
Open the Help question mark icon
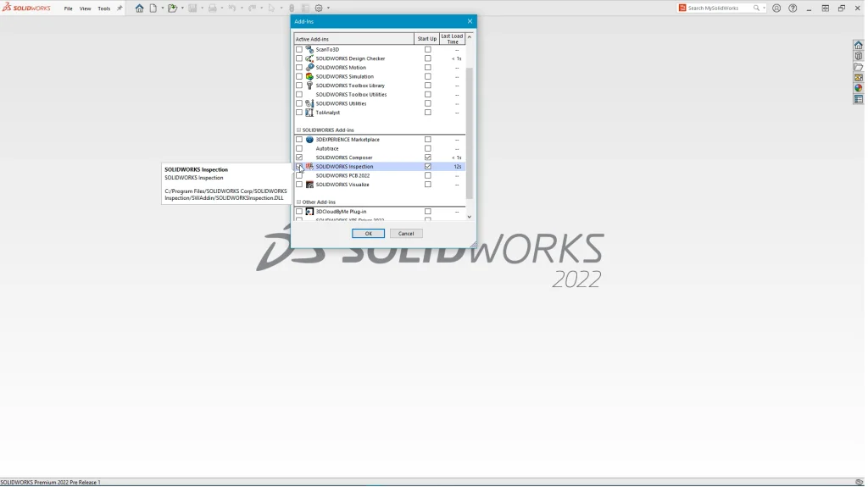(793, 8)
